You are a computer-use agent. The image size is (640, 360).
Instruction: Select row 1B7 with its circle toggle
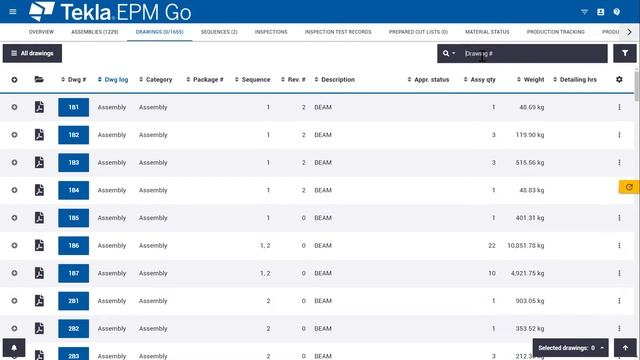pyautogui.click(x=14, y=273)
